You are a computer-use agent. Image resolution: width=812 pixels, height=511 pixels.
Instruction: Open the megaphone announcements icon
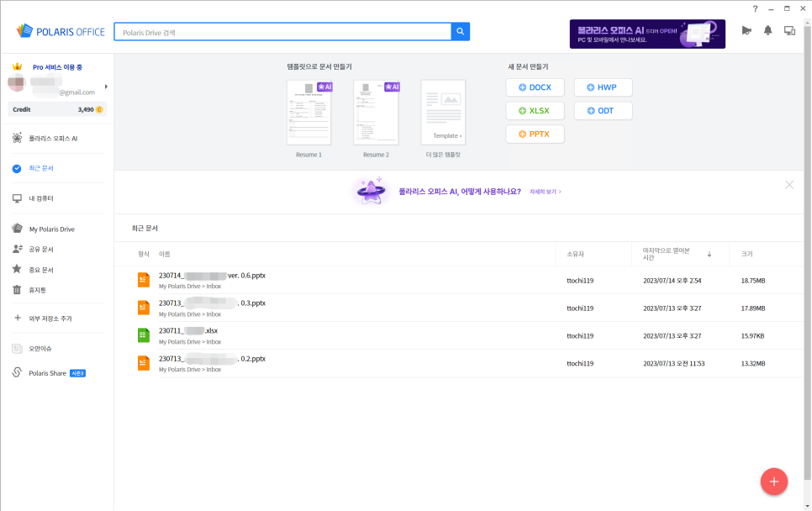point(746,30)
